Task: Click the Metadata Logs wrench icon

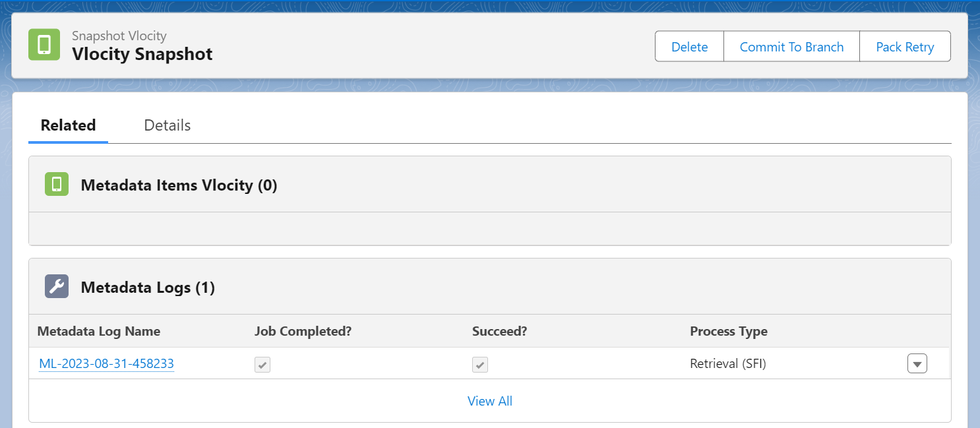Action: (57, 286)
